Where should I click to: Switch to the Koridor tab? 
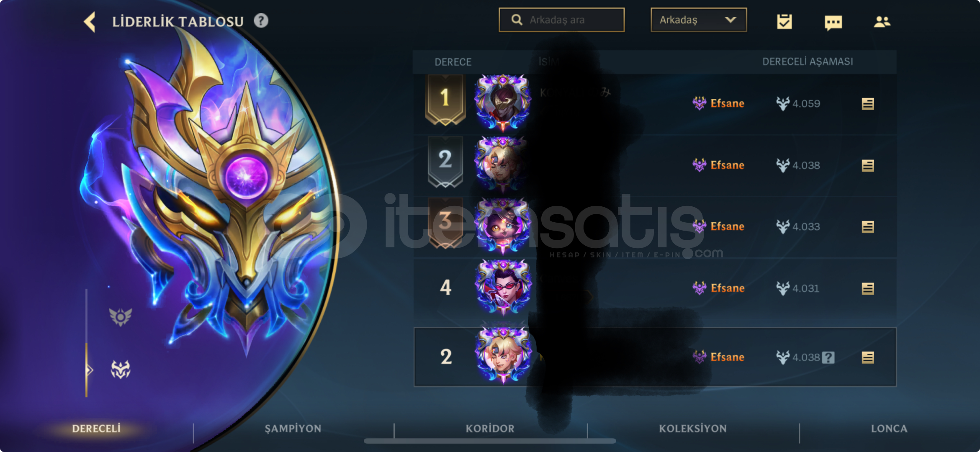pos(490,429)
